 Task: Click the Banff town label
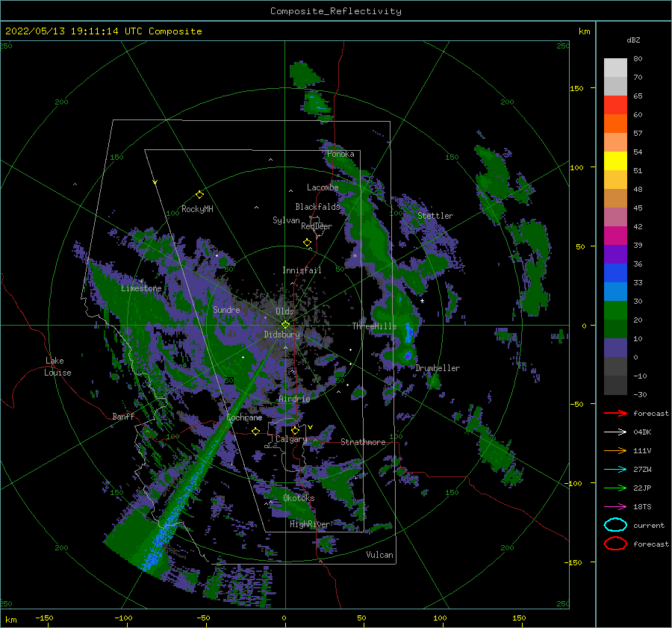click(123, 417)
